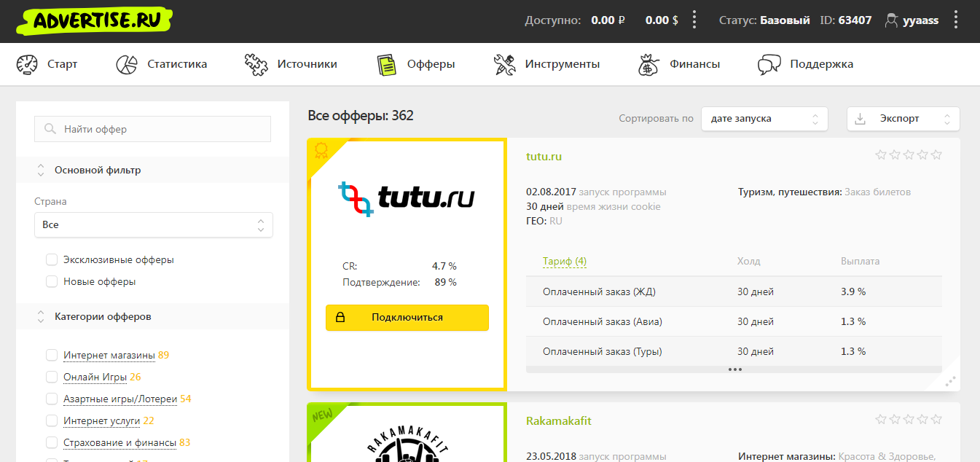Enable Эксклюзивные офферы checkbox
The width and height of the screenshot is (980, 462).
(52, 259)
